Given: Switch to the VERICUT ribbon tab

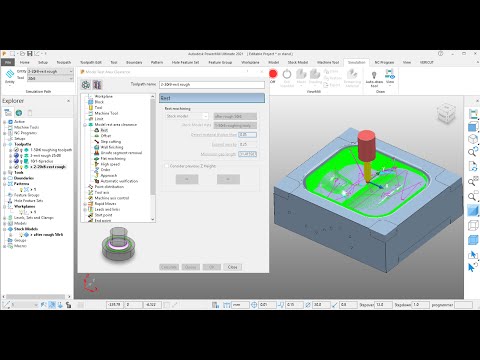Looking at the screenshot, I should [x=427, y=62].
